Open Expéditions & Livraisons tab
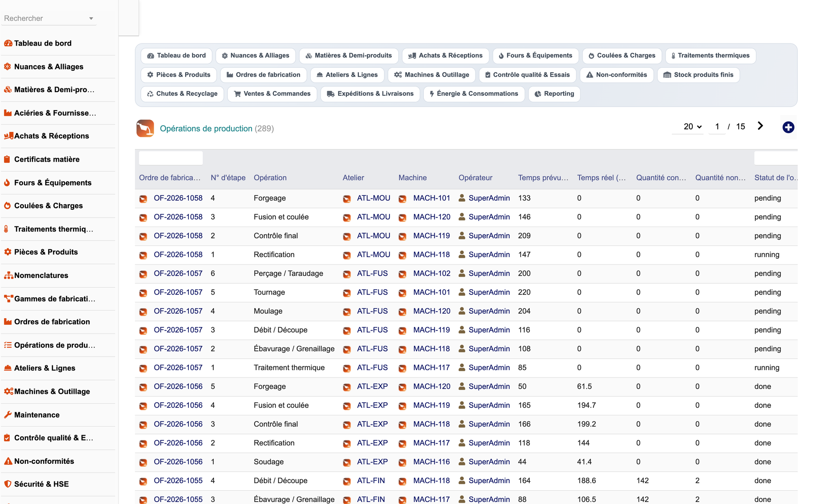Screen dimensions: 815x504 click(x=370, y=94)
